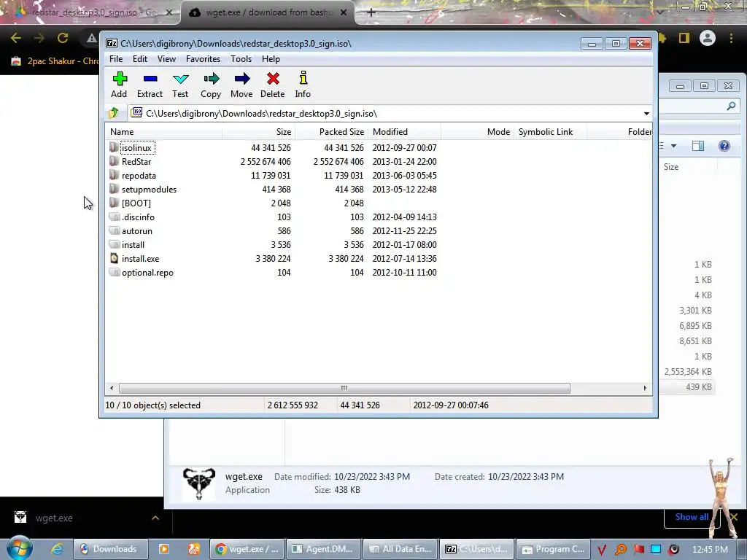The image size is (747, 560).
Task: Launch Internet Explorer from the taskbar
Action: click(x=57, y=549)
